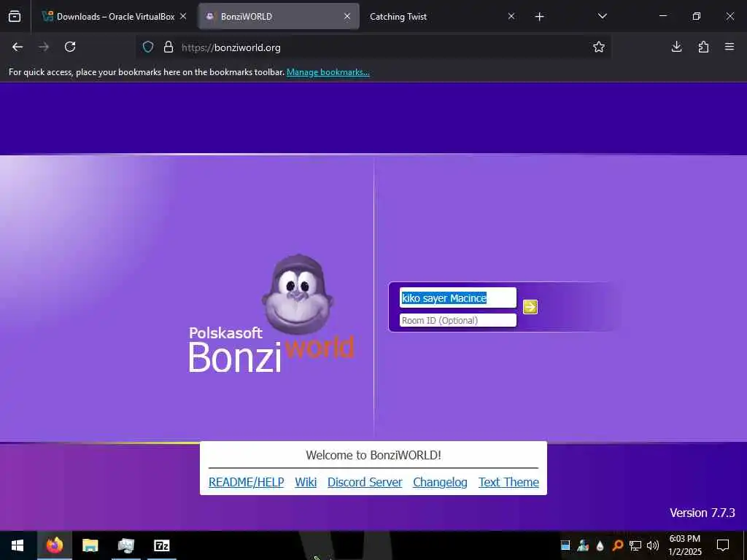Open the Extensions puzzle icon
The image size is (747, 560).
point(703,47)
